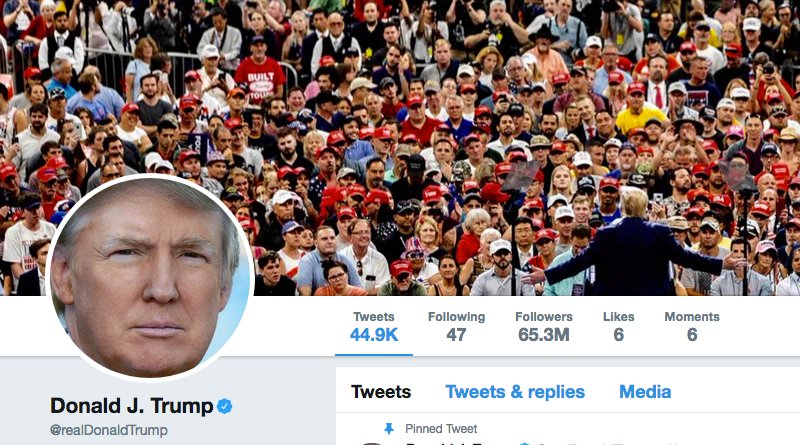The width and height of the screenshot is (800, 445).
Task: Click the cut-off pinned tweet avatar at bottom
Action: click(x=372, y=443)
